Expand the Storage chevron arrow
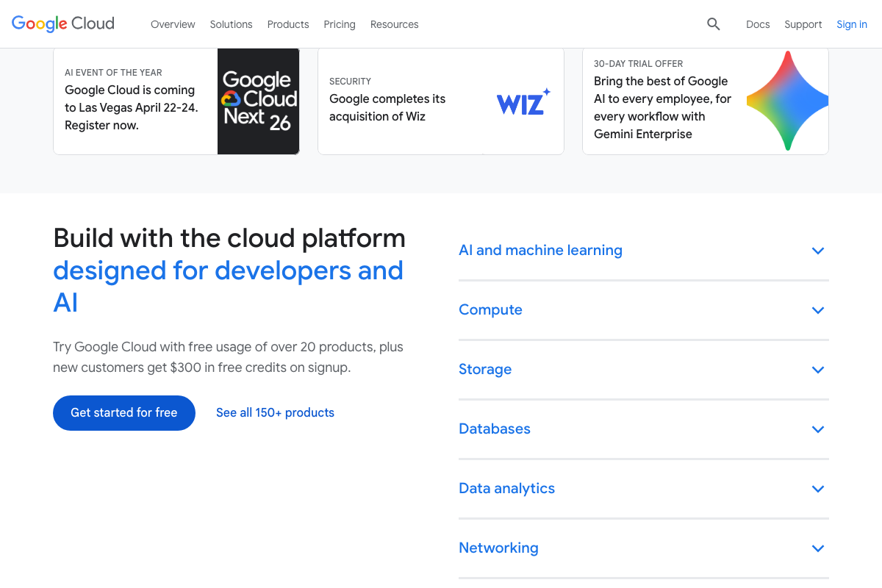 click(818, 370)
